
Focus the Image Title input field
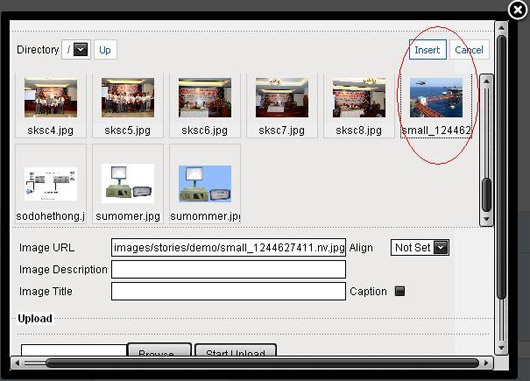click(x=228, y=291)
